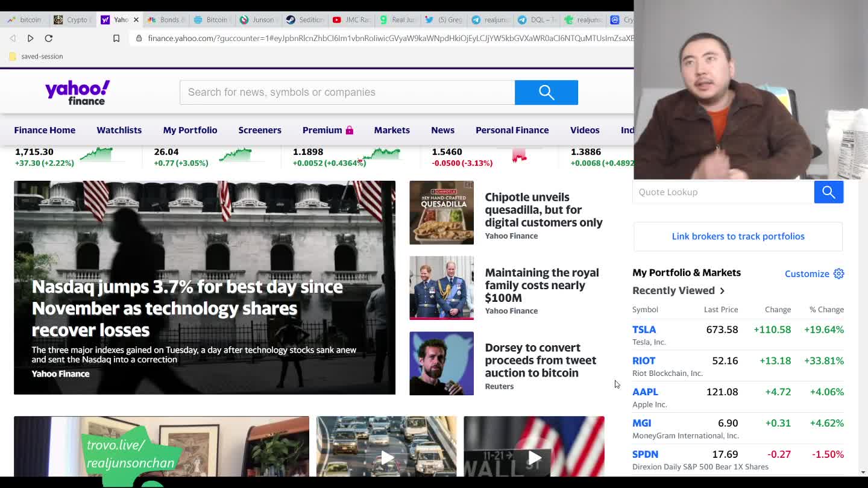This screenshot has width=868, height=488.
Task: Play the traffic cars video
Action: [x=387, y=458]
